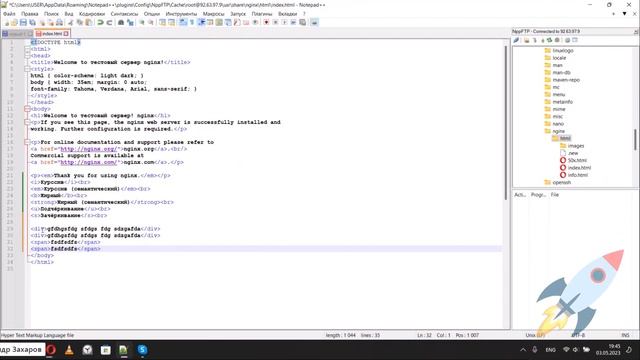Image resolution: width=640 pixels, height=360 pixels.
Task: Click the Zoom In toolbar icon
Action: 142,22
